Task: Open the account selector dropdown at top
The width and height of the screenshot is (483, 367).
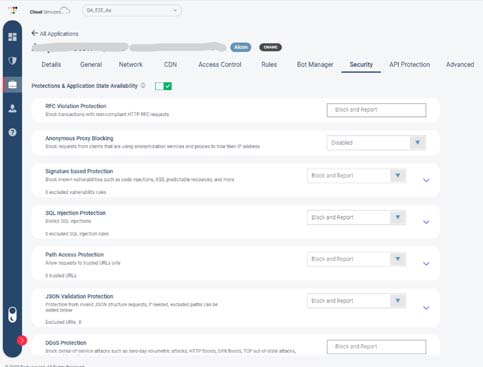Action: click(132, 11)
